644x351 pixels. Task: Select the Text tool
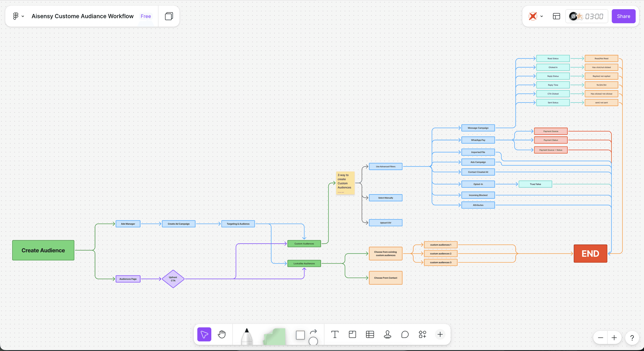click(x=335, y=334)
